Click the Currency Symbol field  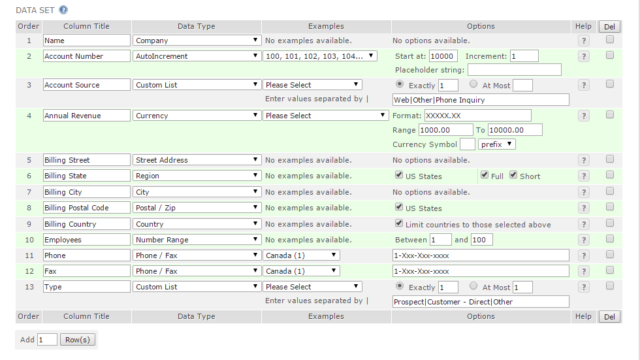pos(468,144)
